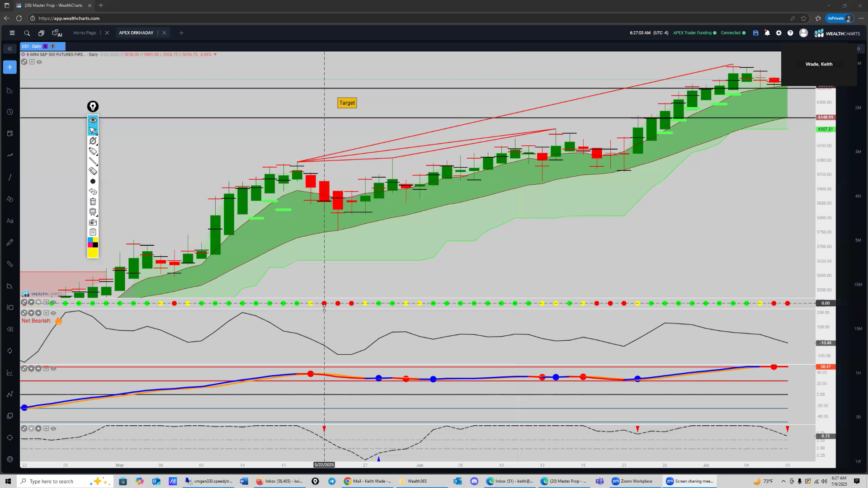Switch to the Home Page tab

pyautogui.click(x=85, y=33)
